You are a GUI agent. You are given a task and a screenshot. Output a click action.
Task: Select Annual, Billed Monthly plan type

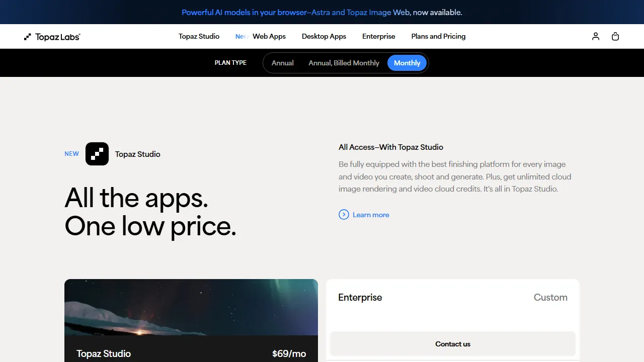pos(344,63)
